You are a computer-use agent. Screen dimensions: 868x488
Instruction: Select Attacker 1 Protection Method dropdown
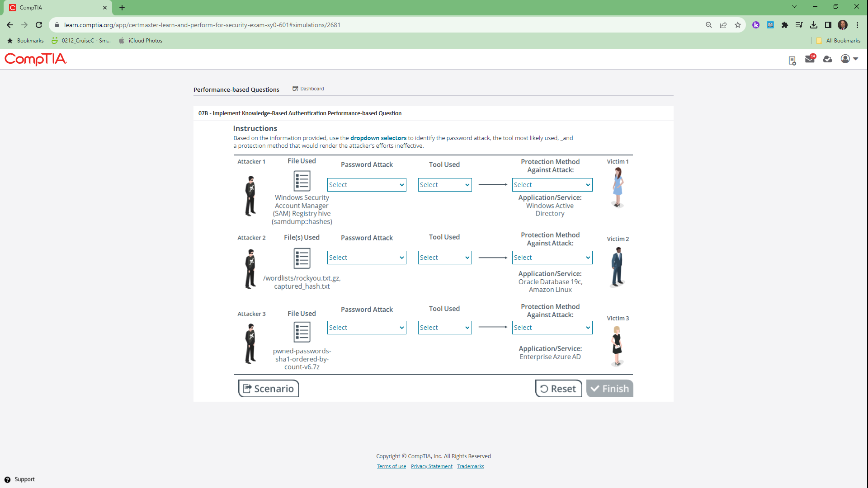(x=552, y=185)
